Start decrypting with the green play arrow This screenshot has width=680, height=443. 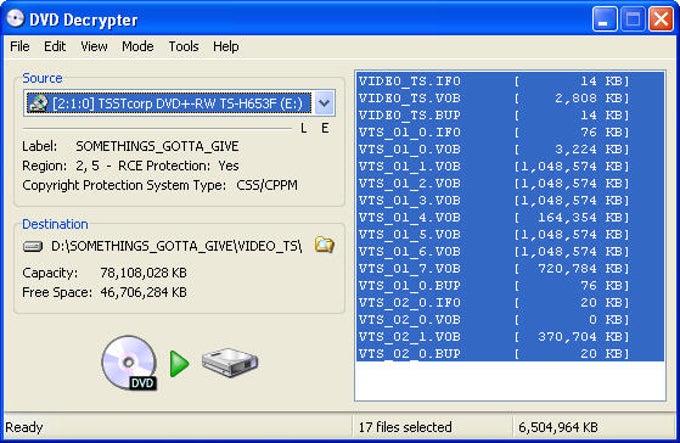pos(179,364)
